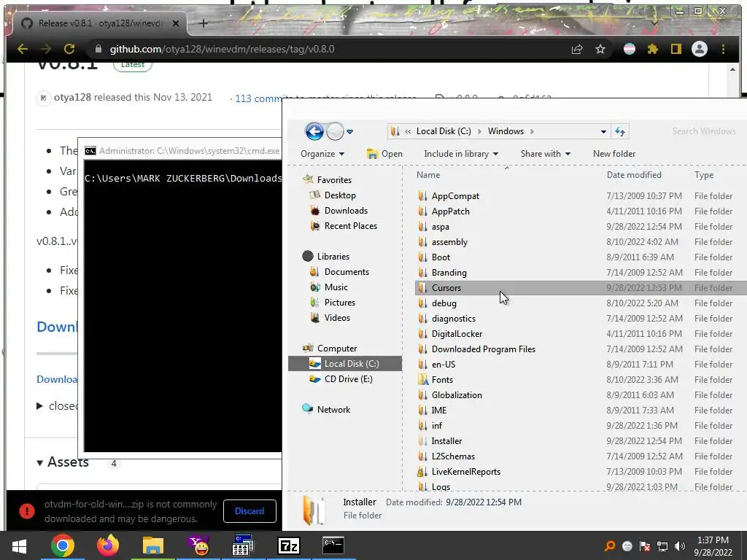Select Computer in navigation pane
Image resolution: width=747 pixels, height=560 pixels.
pyautogui.click(x=336, y=348)
